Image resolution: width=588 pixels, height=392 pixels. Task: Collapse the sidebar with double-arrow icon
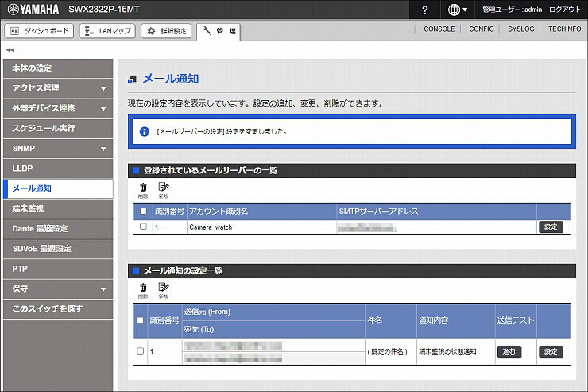click(x=10, y=49)
